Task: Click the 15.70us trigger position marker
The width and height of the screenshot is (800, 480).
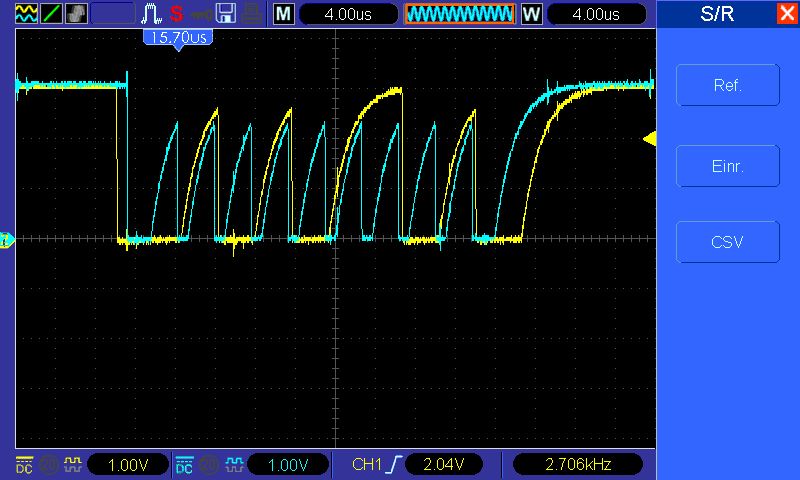Action: (177, 37)
